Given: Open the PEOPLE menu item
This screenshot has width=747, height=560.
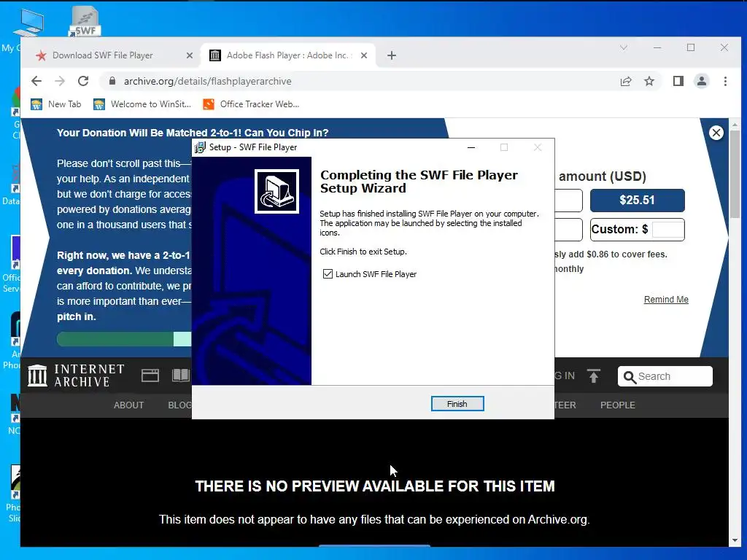Looking at the screenshot, I should [618, 405].
